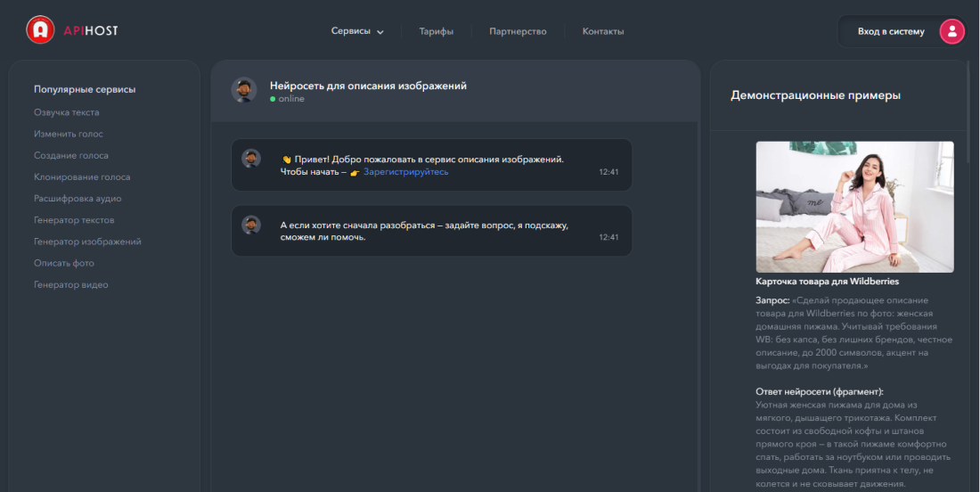The image size is (980, 492).
Task: Open the Партнерство menu item
Action: (x=518, y=31)
